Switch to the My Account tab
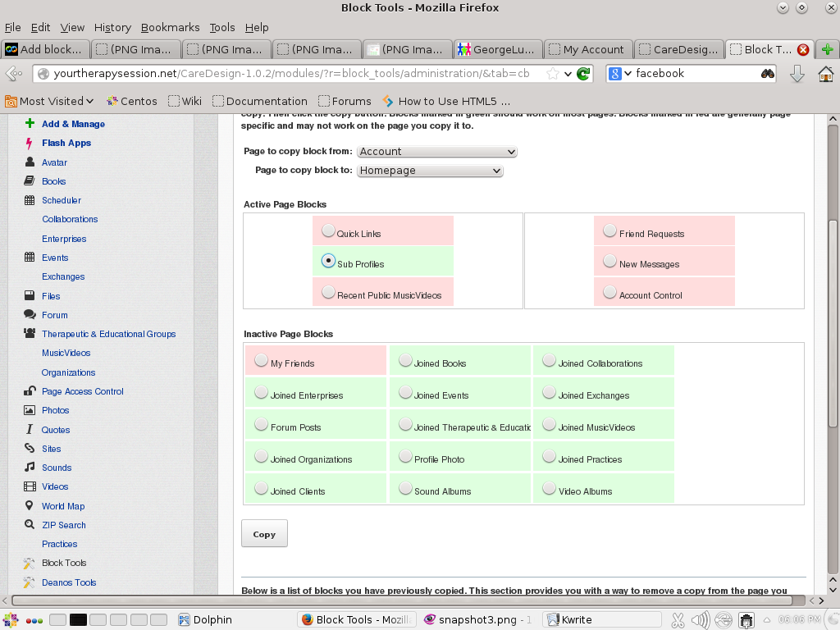 (x=592, y=49)
